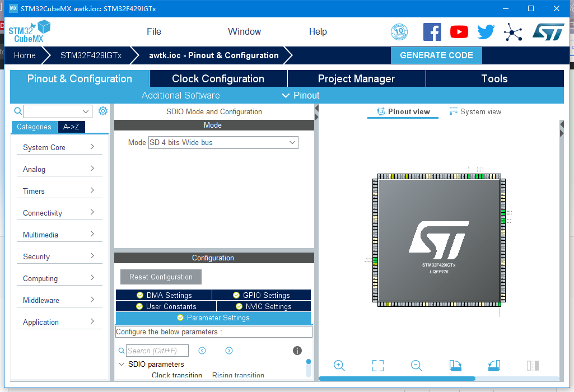Go to Home breadcrumb
Screen dimensions: 574x392
[x=25, y=55]
